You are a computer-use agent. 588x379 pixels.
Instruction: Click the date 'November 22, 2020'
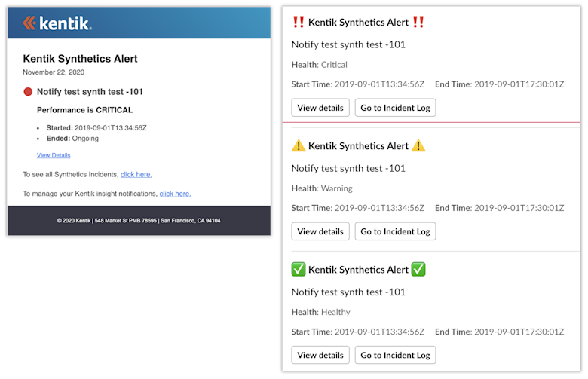click(x=54, y=72)
